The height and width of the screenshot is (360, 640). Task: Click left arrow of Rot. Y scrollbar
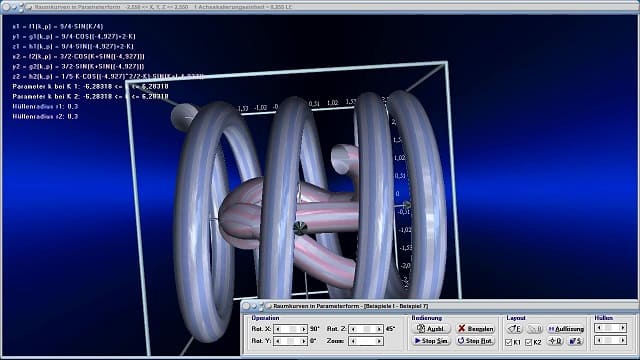(278, 341)
